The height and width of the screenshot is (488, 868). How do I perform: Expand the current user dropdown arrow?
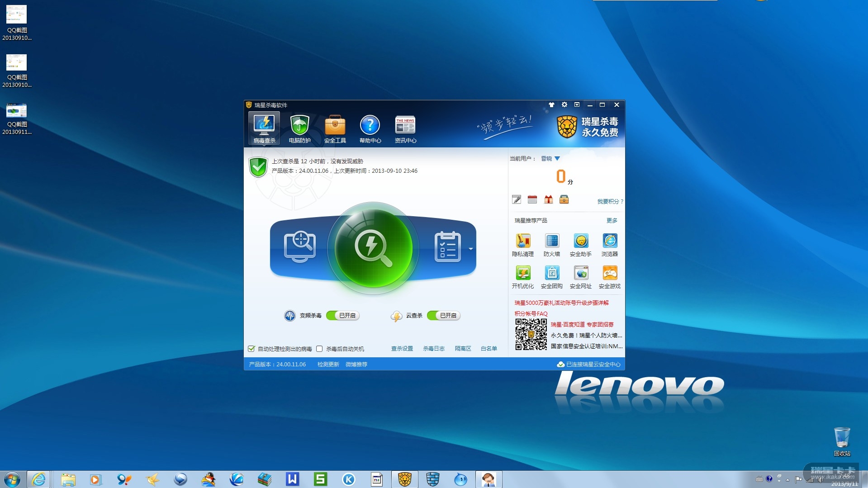tap(557, 159)
